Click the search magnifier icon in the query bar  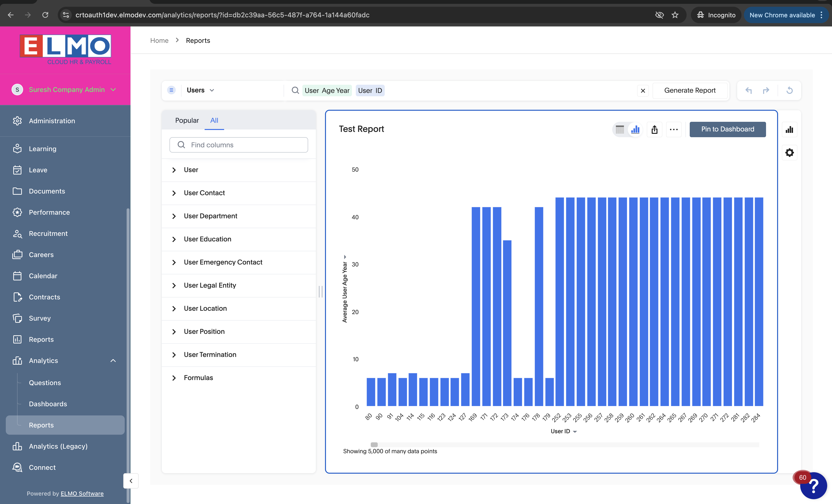point(295,90)
